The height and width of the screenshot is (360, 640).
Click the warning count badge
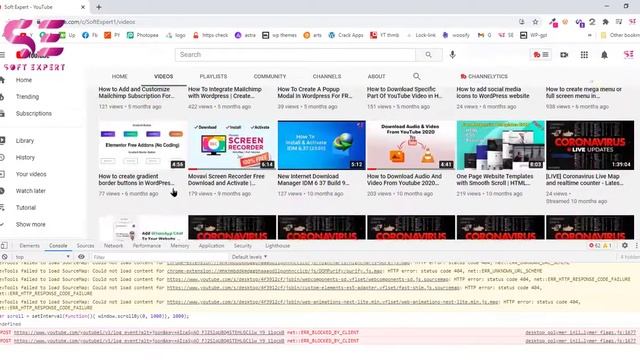tap(607, 245)
